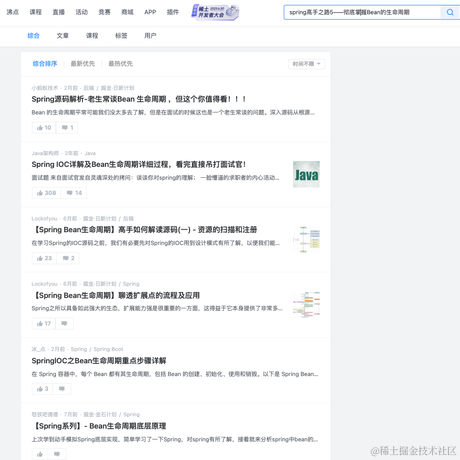Sort results by '最热优先'

tap(120, 64)
